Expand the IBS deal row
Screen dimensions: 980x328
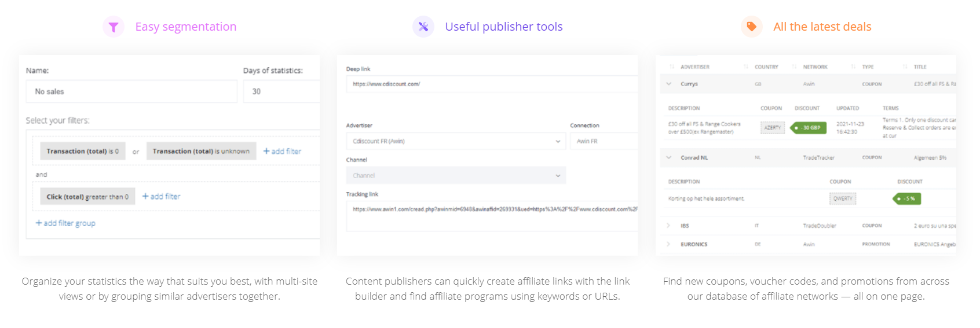(x=668, y=226)
